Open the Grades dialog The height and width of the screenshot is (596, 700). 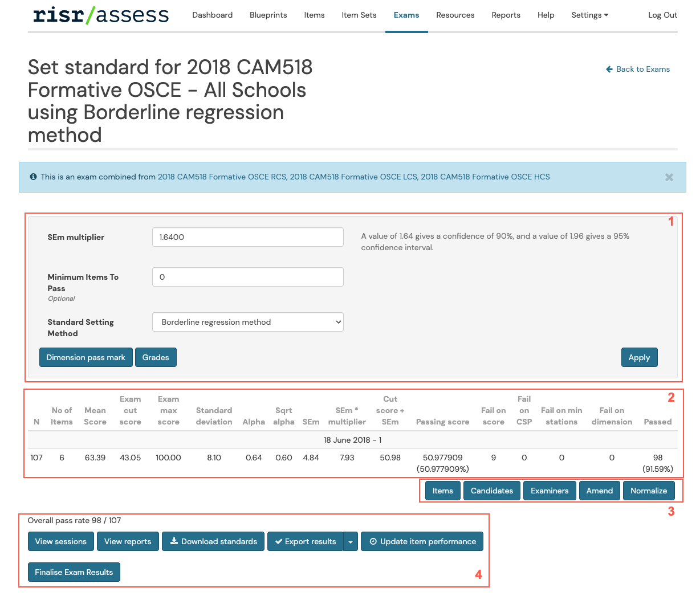(156, 357)
